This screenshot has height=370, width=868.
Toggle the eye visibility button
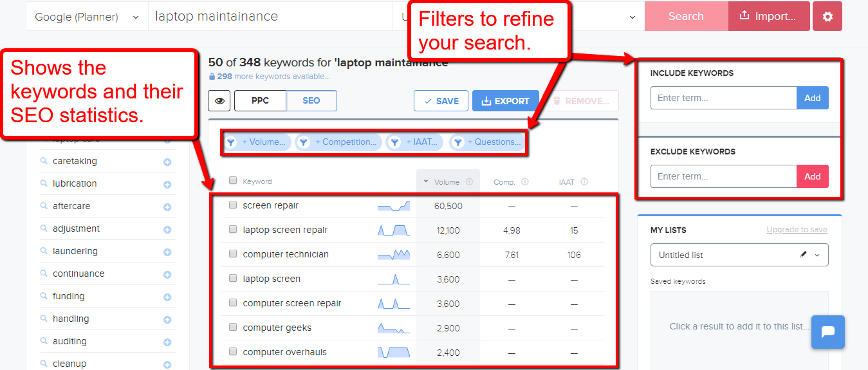pos(219,101)
